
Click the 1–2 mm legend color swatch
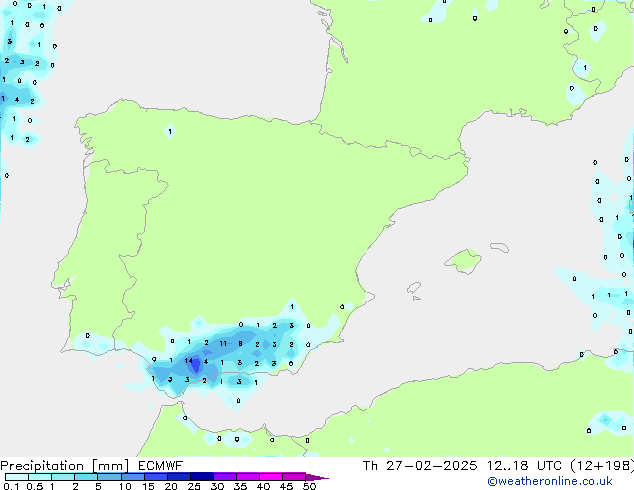point(63,477)
